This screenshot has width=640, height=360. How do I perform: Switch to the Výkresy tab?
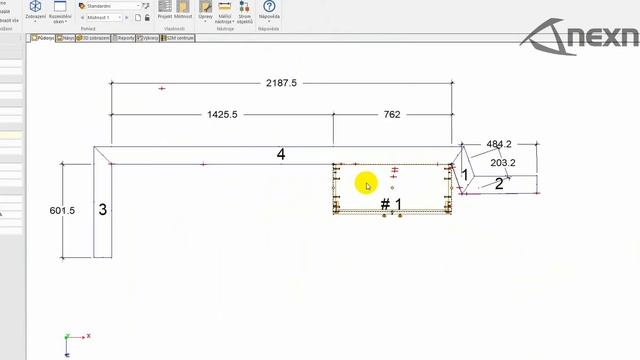click(x=148, y=38)
